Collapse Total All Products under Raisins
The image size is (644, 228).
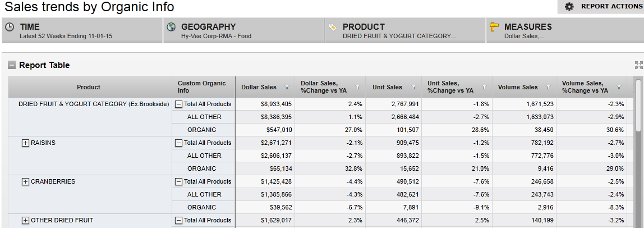tap(179, 143)
